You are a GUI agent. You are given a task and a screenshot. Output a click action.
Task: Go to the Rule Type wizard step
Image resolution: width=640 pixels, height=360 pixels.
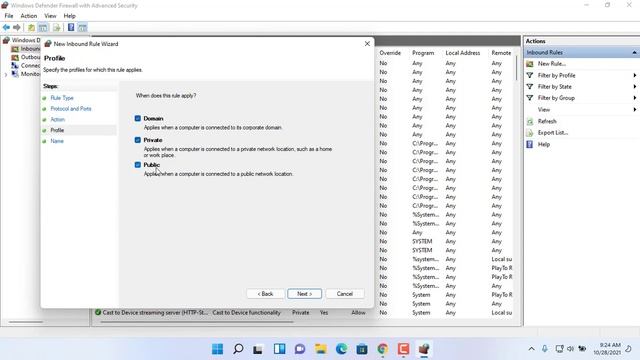tap(62, 98)
